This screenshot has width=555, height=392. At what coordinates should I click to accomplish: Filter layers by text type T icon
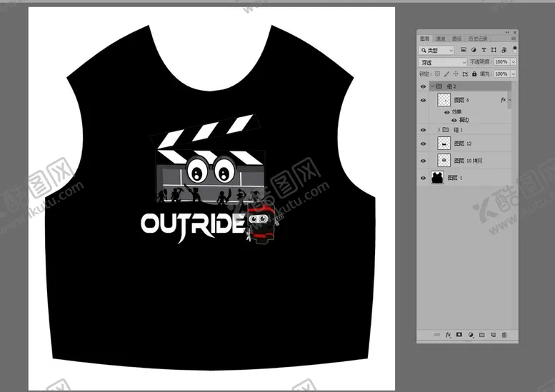tap(484, 50)
